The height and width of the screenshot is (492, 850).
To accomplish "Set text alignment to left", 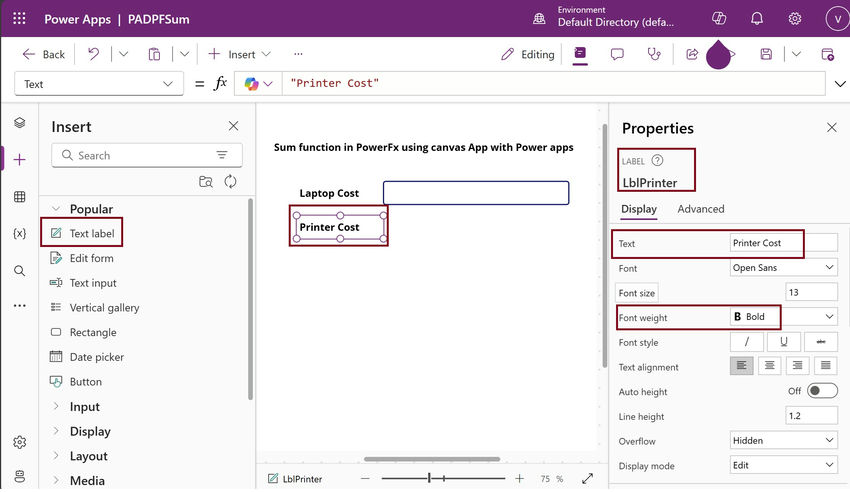I will point(742,366).
